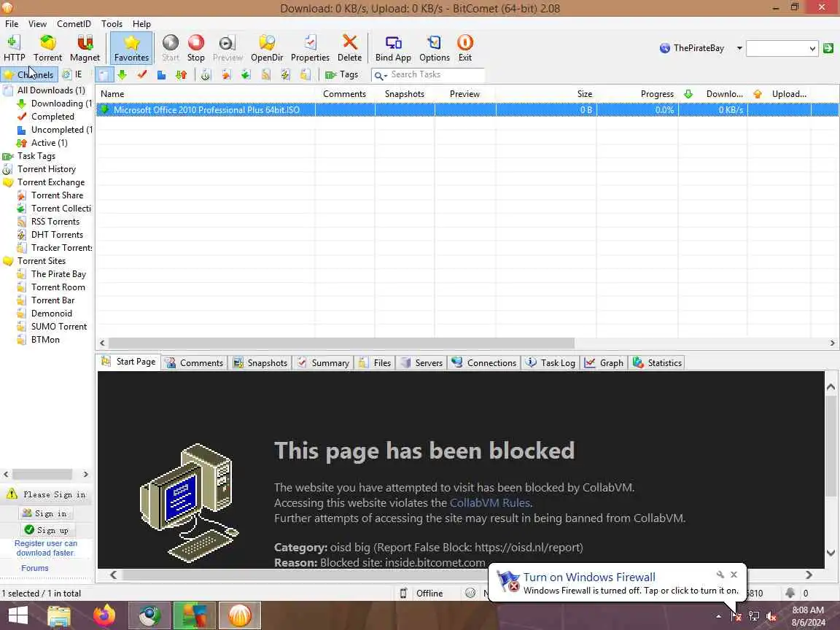Open the Task Log tab
This screenshot has width=840, height=630.
tap(551, 362)
